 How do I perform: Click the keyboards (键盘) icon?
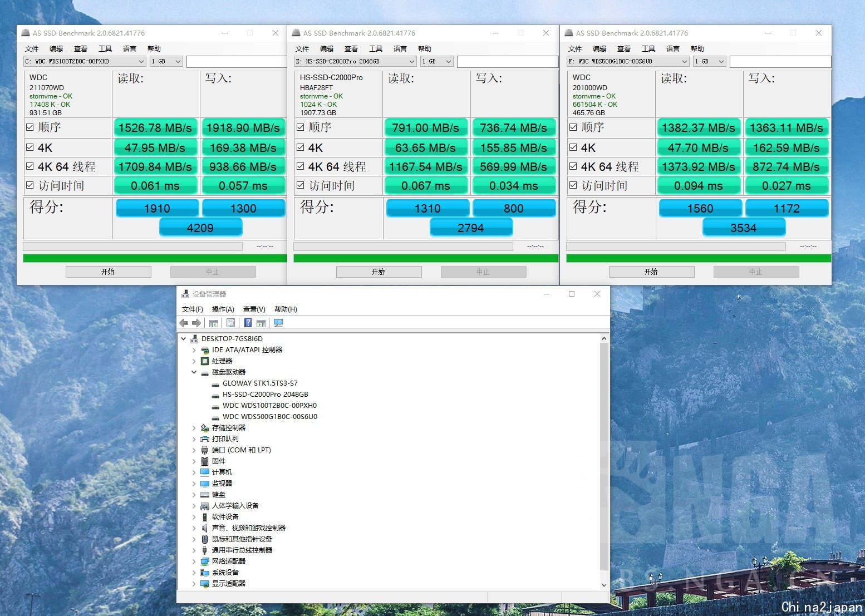coord(205,495)
